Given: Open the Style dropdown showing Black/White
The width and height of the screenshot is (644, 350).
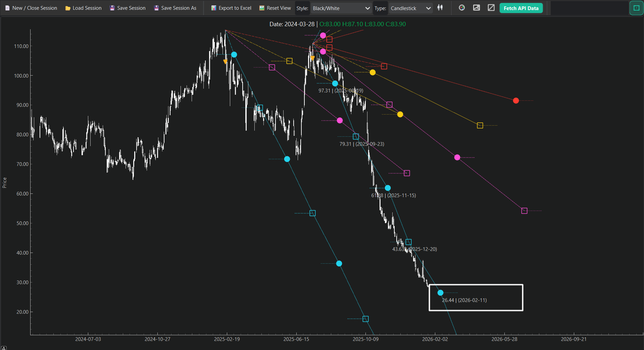Looking at the screenshot, I should (341, 8).
